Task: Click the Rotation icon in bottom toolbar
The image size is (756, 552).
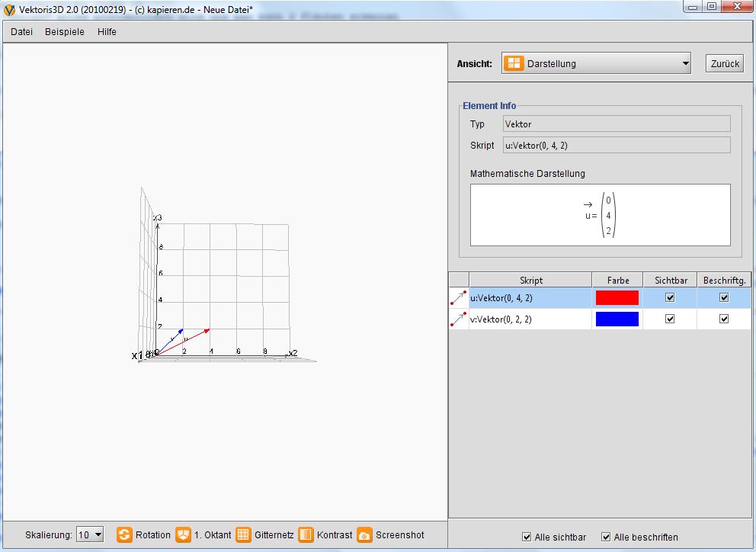Action: coord(124,534)
